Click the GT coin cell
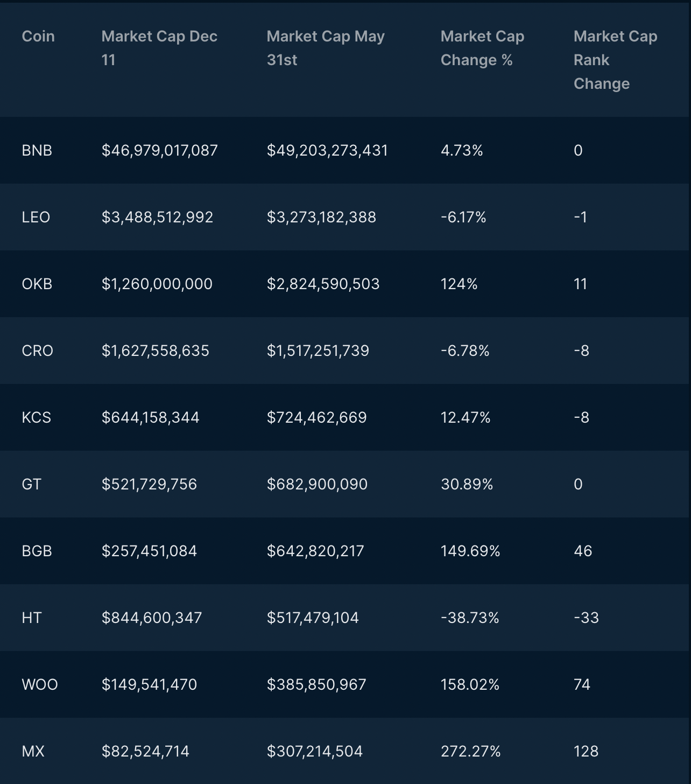 coord(32,484)
